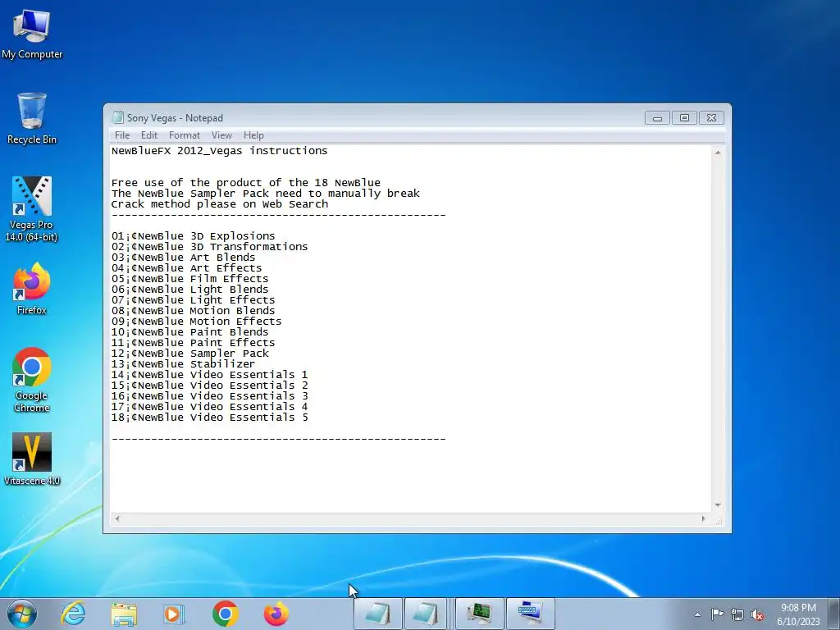Image resolution: width=840 pixels, height=630 pixels.
Task: Click the clock showing 9:08 PM
Action: coord(798,614)
